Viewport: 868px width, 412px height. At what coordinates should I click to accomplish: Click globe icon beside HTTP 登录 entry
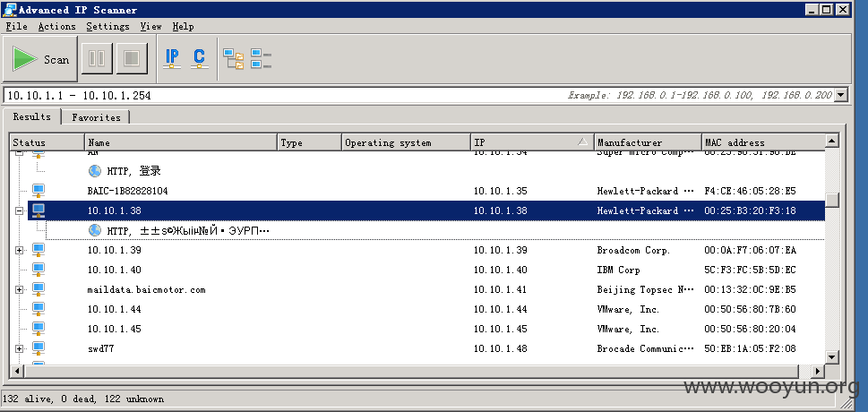pyautogui.click(x=95, y=171)
